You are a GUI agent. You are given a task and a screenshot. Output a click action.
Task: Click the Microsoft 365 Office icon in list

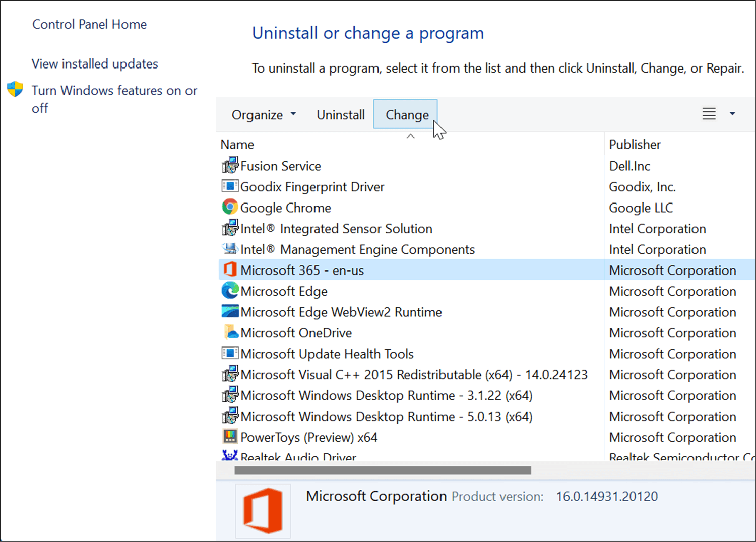230,269
